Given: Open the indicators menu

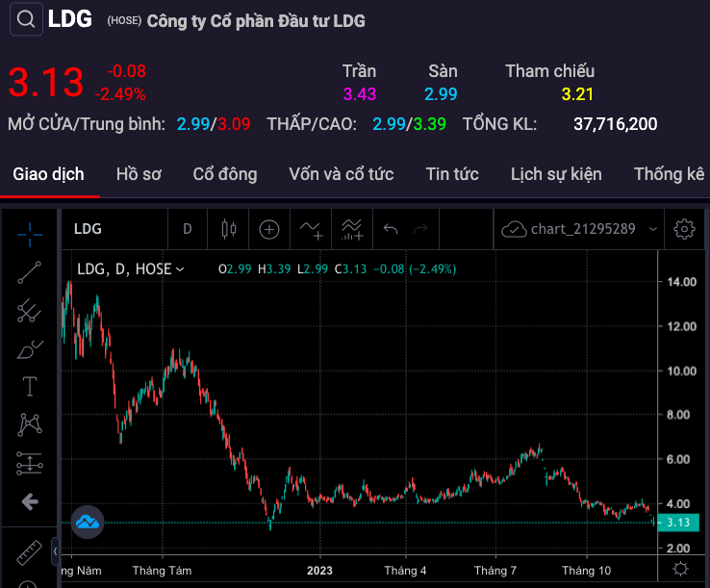Looking at the screenshot, I should tap(352, 229).
